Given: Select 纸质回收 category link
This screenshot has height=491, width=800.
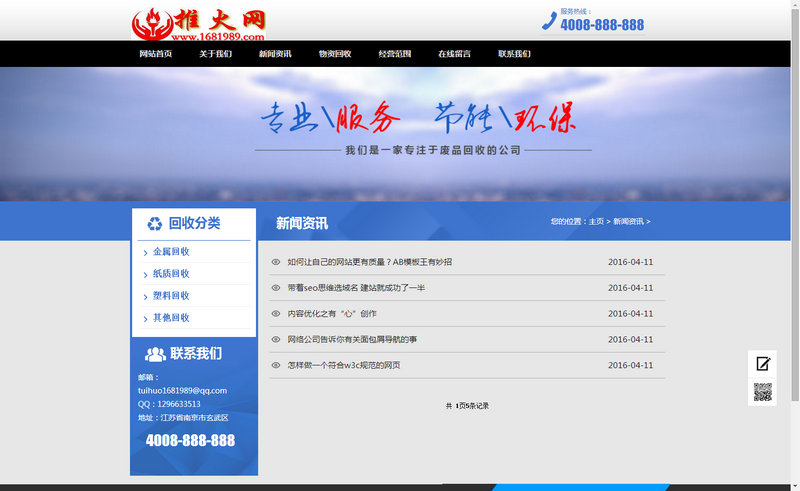Looking at the screenshot, I should click(x=171, y=274).
